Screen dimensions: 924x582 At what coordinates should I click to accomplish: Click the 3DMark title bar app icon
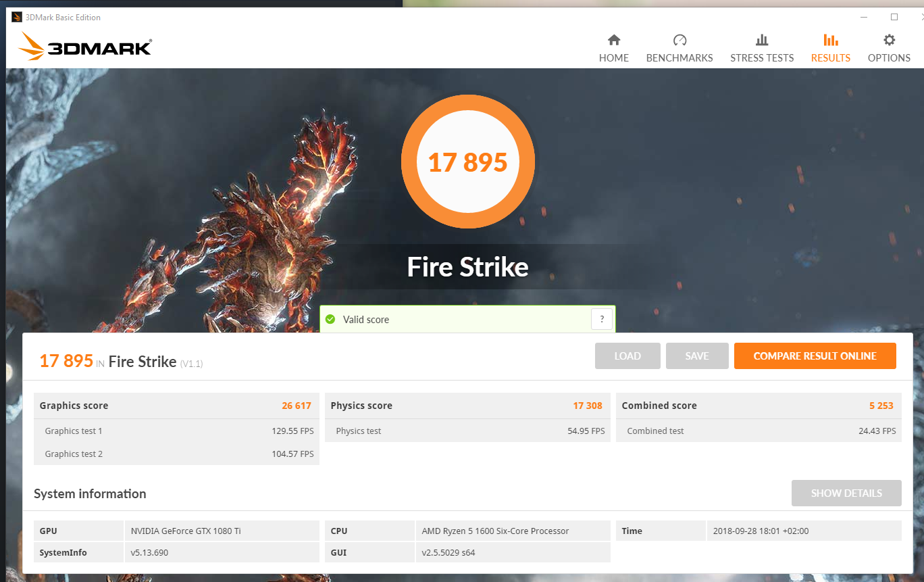click(16, 17)
